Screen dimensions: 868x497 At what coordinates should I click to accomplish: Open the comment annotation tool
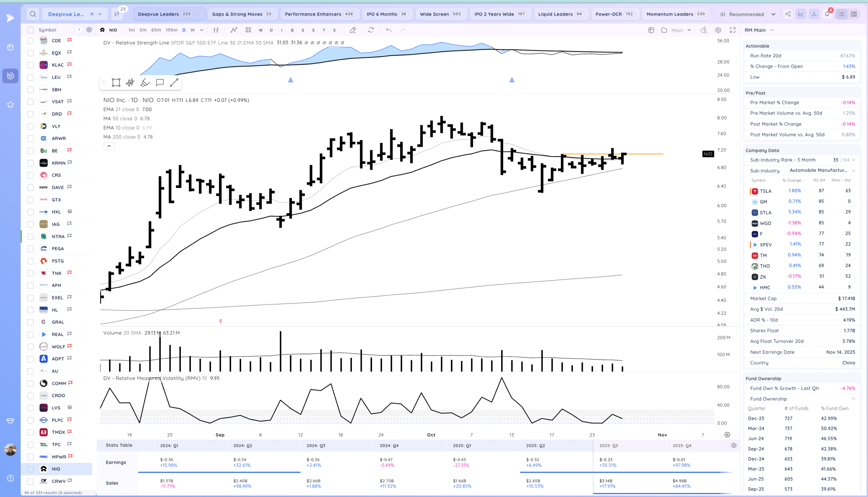click(x=160, y=83)
